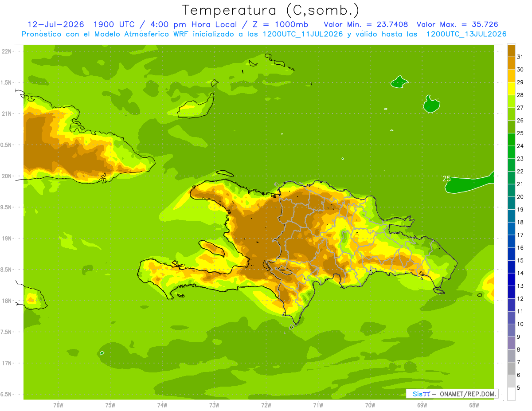The width and height of the screenshot is (532, 411).
Task: Click the '20N' latitude axis label
Action: tap(7, 176)
